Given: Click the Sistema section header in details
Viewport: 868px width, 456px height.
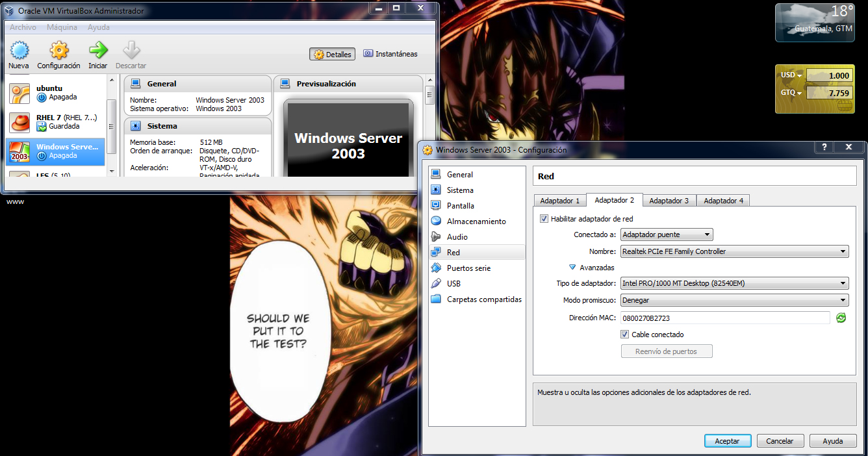Looking at the screenshot, I should [198, 126].
